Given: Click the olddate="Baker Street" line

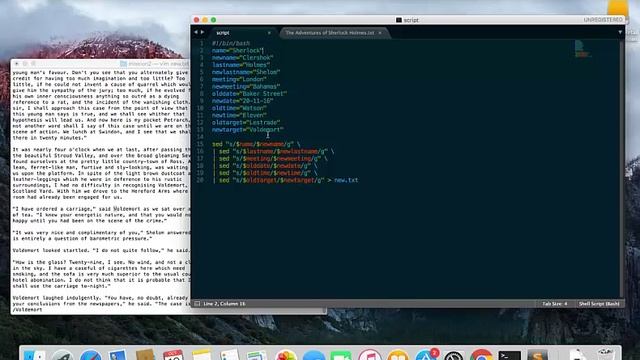Looking at the screenshot, I should (x=249, y=93).
